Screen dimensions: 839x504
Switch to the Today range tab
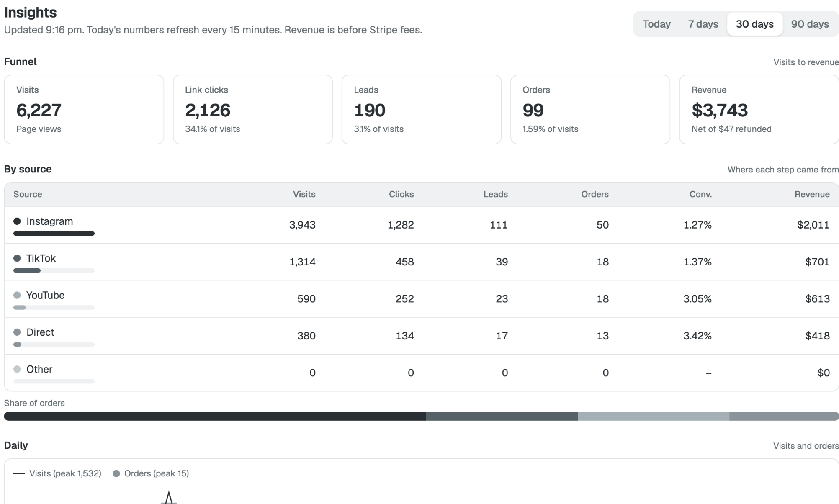pos(656,24)
